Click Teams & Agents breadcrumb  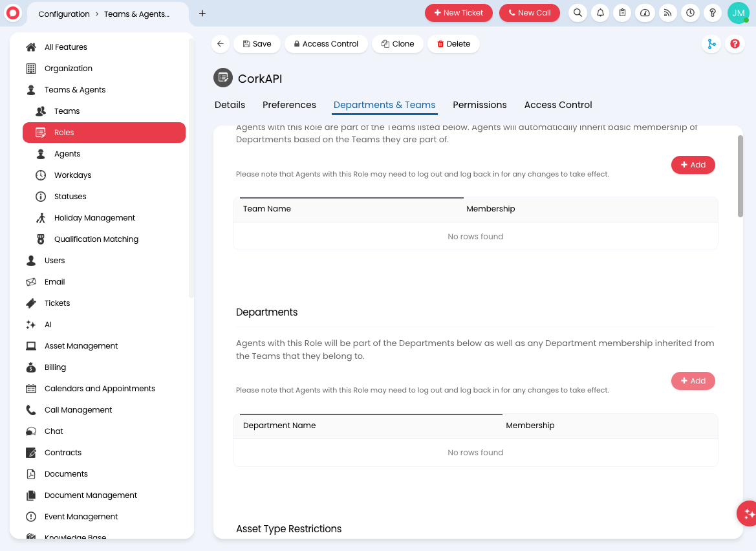[x=137, y=14]
